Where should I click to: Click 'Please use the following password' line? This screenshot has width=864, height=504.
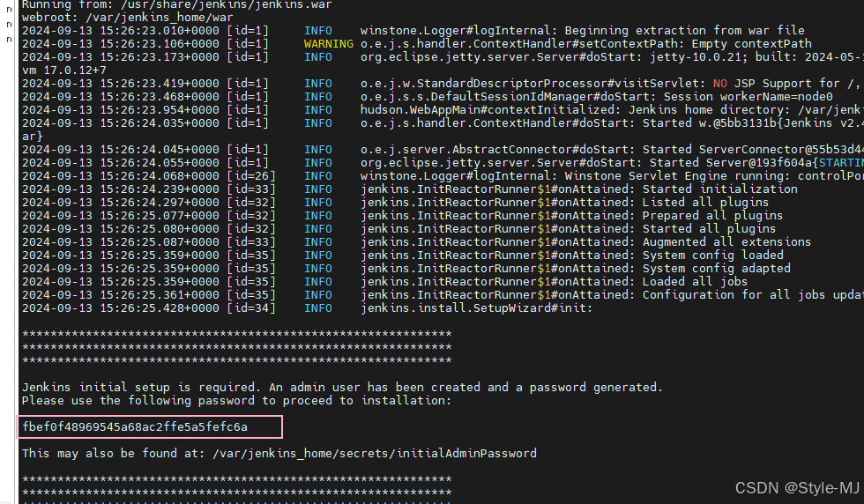tap(236, 401)
